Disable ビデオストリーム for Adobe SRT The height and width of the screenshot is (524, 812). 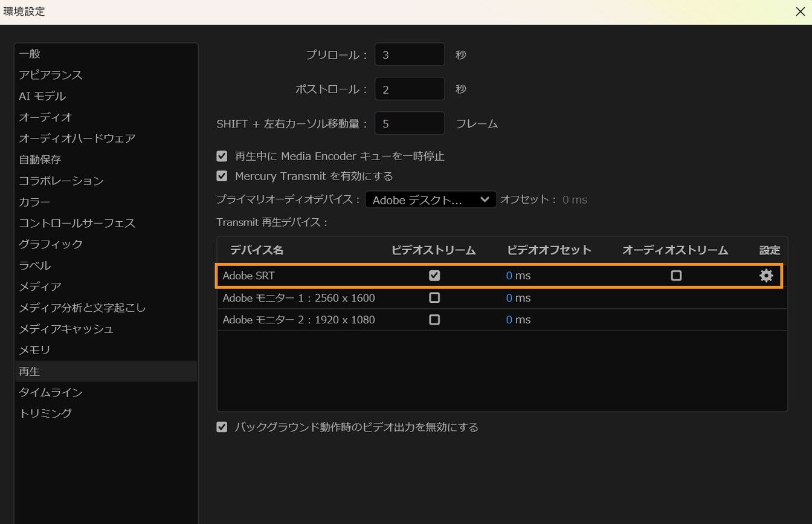tap(434, 275)
